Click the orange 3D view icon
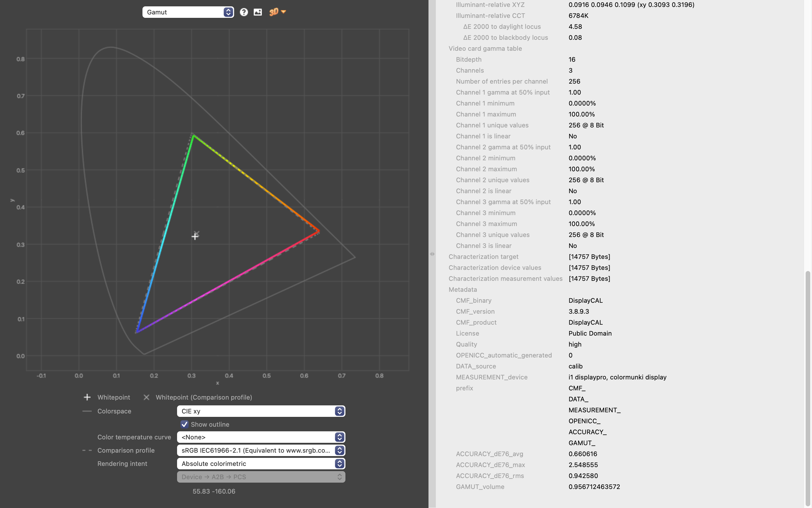The image size is (812, 508). point(274,12)
